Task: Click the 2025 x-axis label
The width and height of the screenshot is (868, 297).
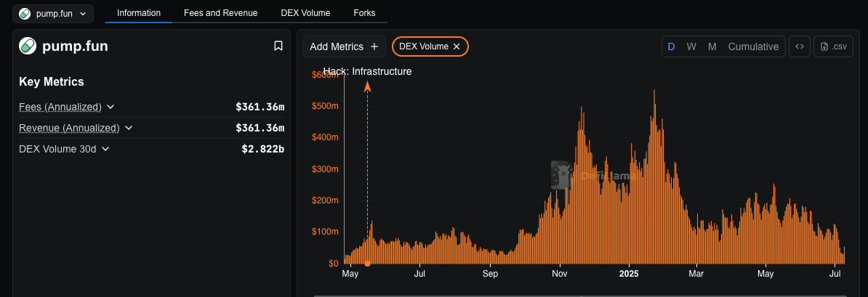Action: (x=629, y=274)
